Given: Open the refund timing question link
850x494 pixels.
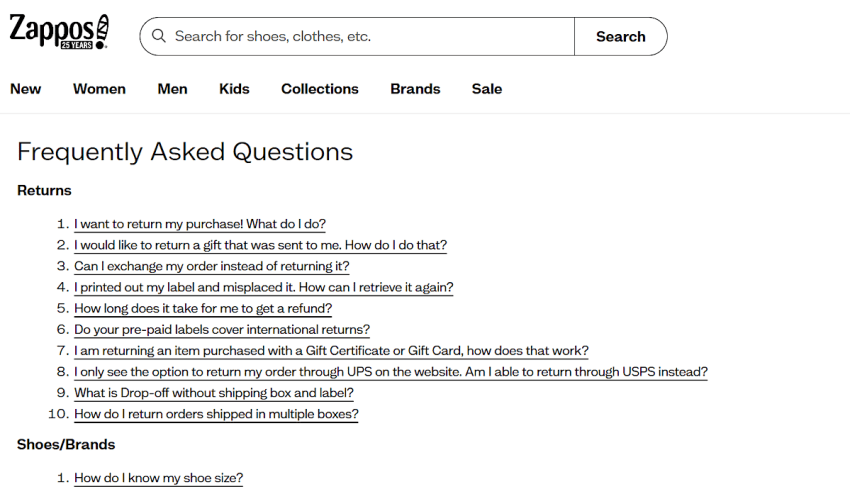Looking at the screenshot, I should [x=203, y=309].
